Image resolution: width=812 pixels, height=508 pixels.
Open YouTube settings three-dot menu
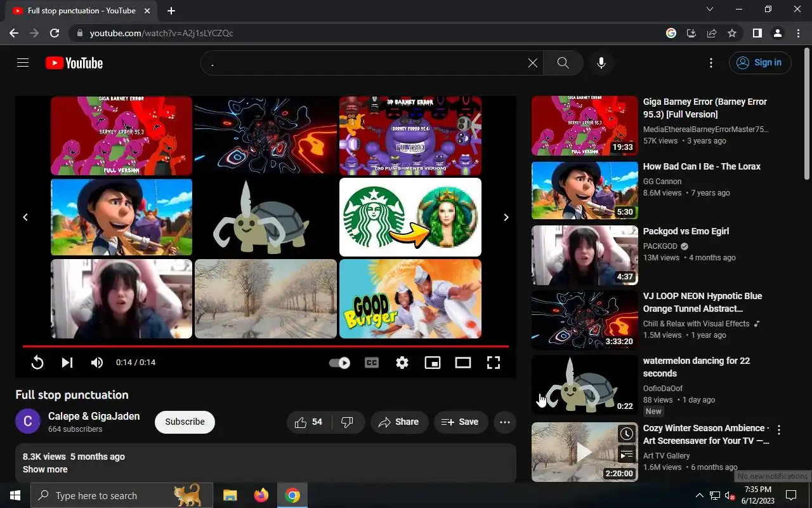[x=711, y=63]
